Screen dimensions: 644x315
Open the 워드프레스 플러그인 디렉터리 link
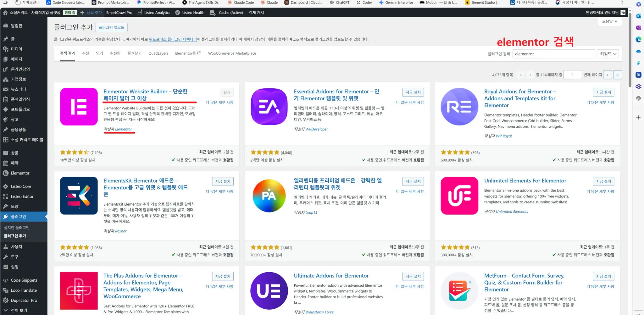point(173,39)
